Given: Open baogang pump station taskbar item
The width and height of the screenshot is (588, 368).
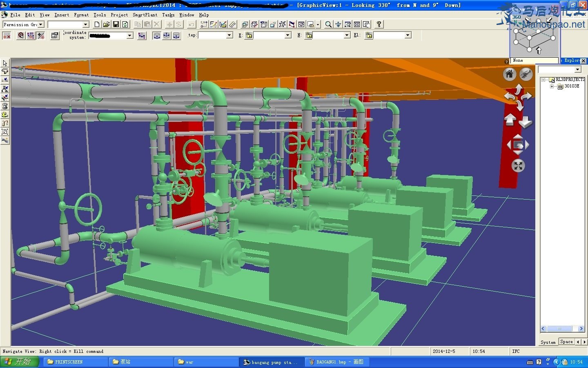Looking at the screenshot, I should (x=272, y=362).
